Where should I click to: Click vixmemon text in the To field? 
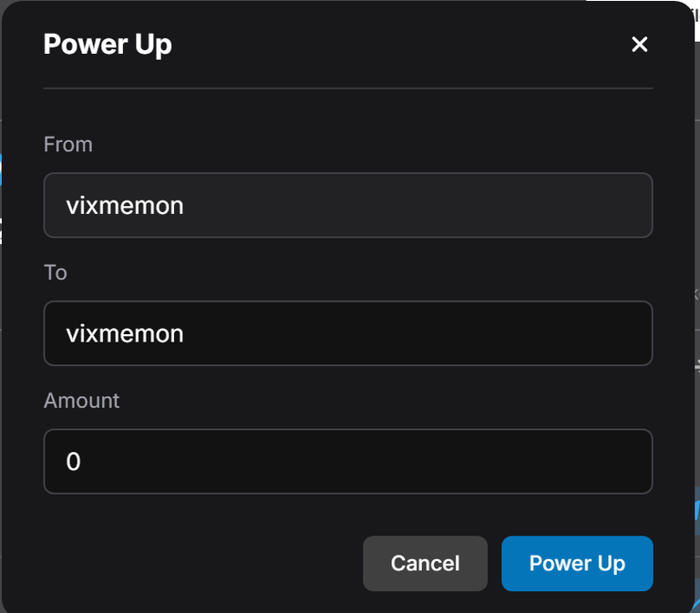click(x=125, y=333)
